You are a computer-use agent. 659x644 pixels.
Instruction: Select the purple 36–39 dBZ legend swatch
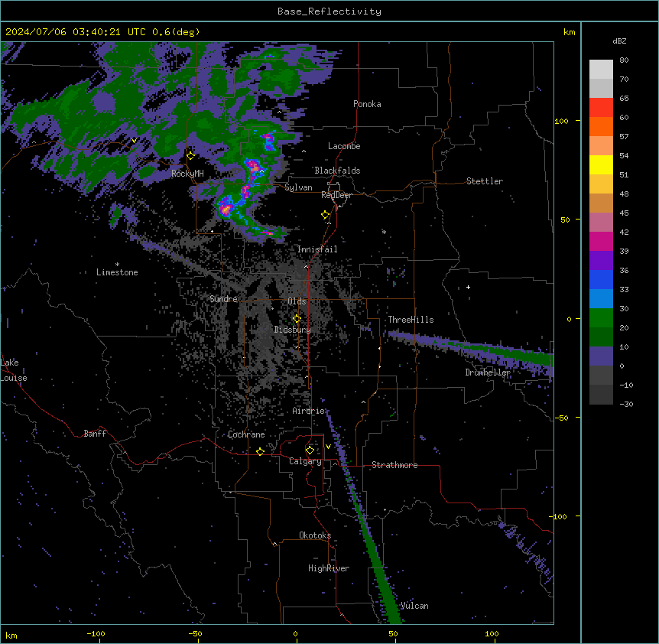tap(601, 261)
